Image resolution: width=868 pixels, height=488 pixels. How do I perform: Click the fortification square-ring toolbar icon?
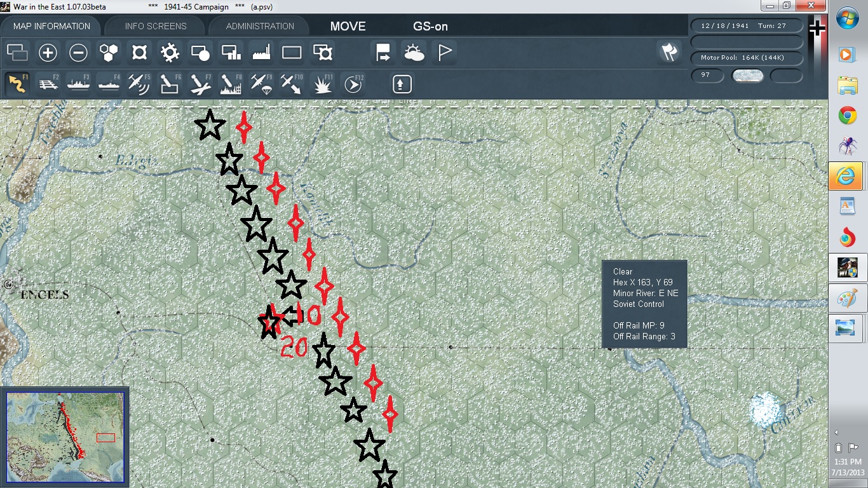point(139,52)
